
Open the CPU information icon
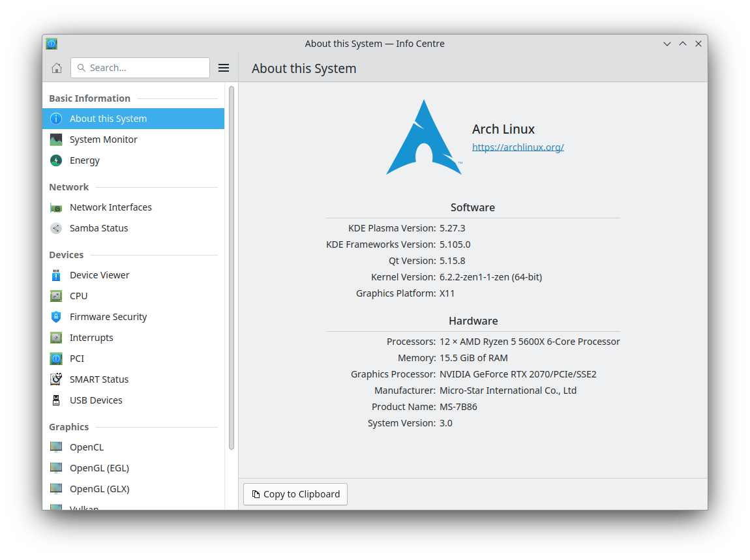click(57, 295)
